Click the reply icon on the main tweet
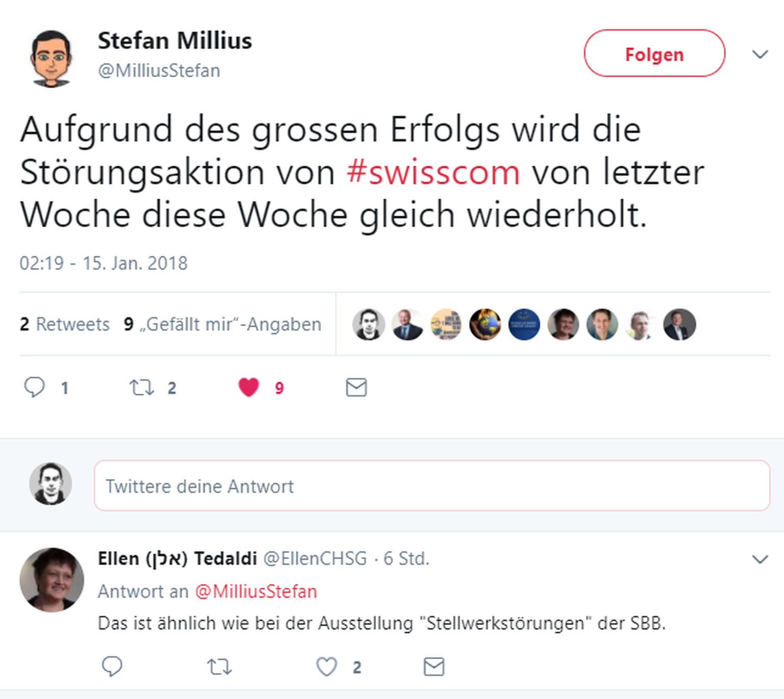Viewport: 784px width, 699px height. 35,387
